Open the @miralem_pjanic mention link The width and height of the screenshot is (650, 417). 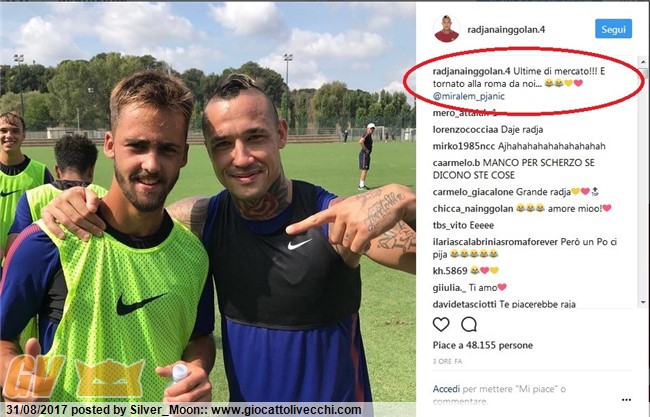(468, 96)
